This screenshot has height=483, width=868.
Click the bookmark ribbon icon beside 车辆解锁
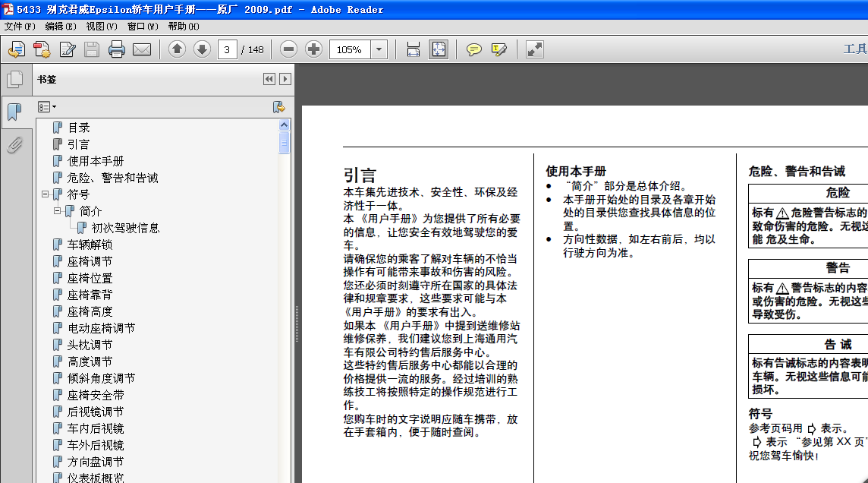[x=58, y=245]
